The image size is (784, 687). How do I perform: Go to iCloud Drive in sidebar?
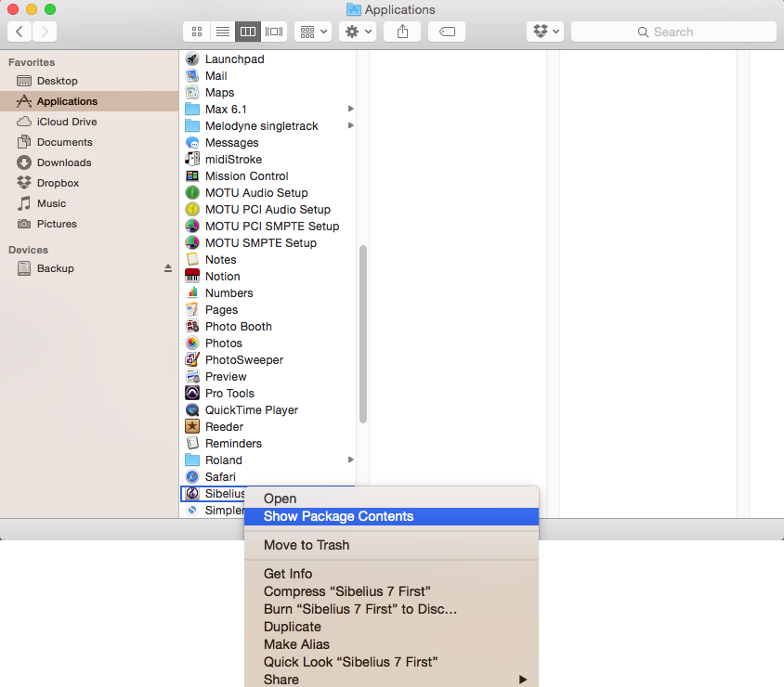[x=66, y=122]
